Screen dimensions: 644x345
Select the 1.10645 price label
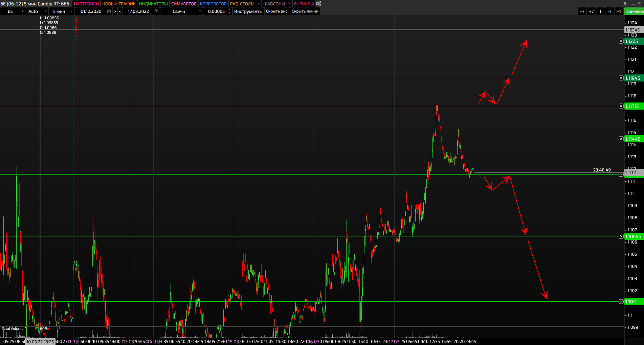coord(634,236)
